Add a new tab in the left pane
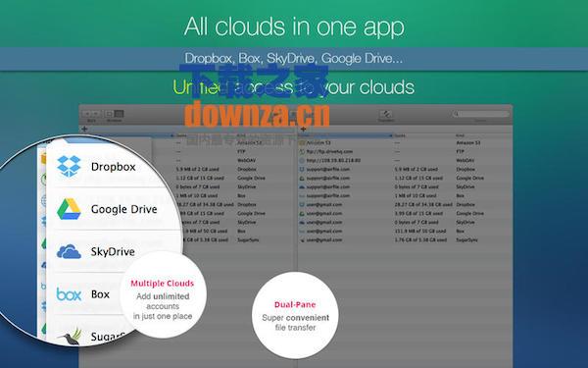Image resolution: width=588 pixels, height=368 pixels. 84,129
